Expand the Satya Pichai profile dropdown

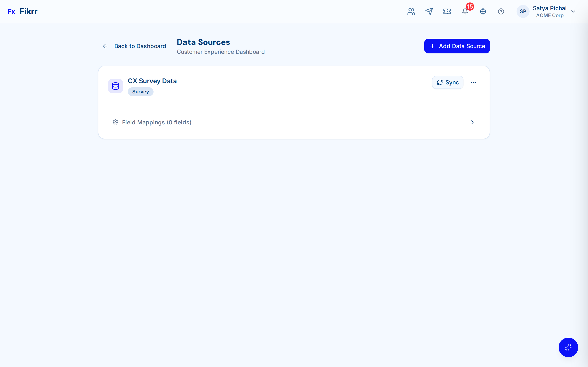point(574,11)
